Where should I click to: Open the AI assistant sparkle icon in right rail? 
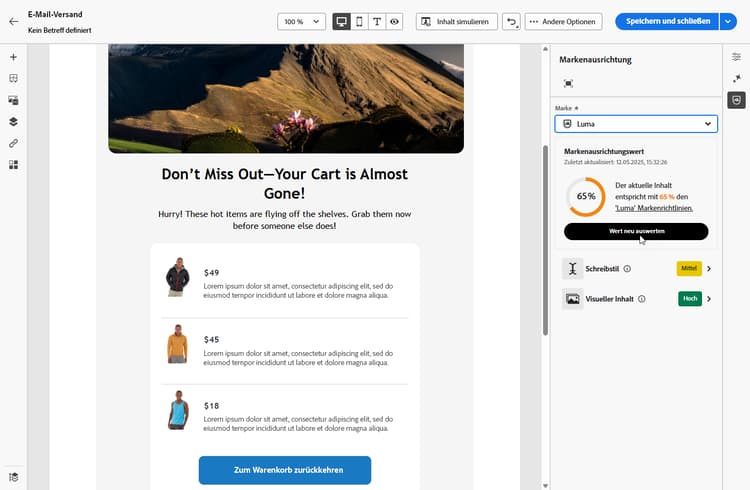pos(736,78)
